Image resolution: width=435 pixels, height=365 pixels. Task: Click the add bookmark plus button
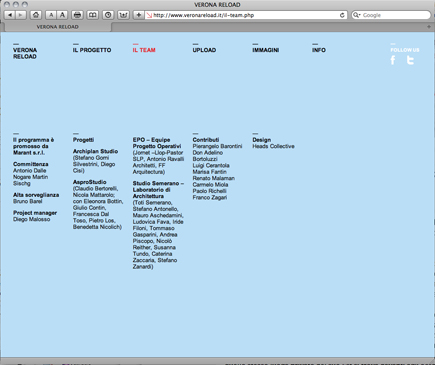click(x=138, y=15)
